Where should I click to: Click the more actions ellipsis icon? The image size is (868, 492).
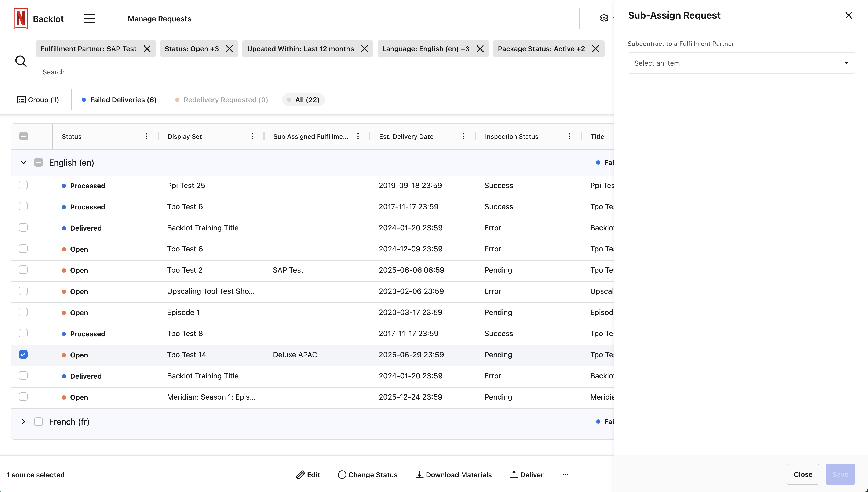(565, 474)
